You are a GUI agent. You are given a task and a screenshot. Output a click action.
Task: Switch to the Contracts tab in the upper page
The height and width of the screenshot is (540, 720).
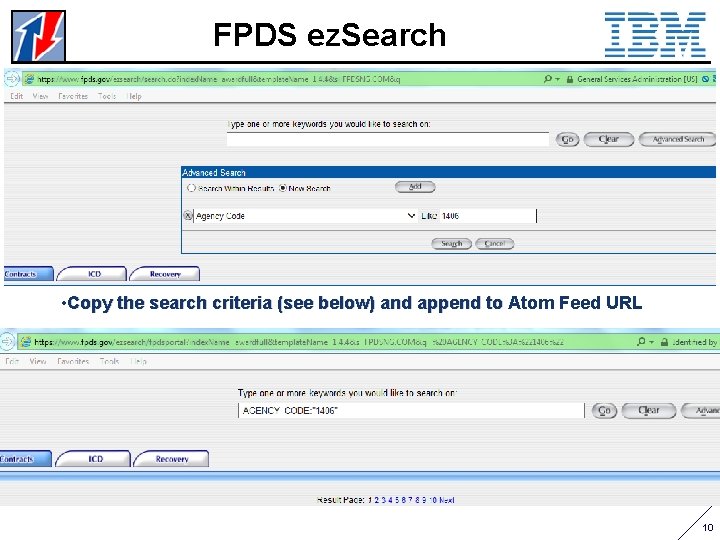(x=28, y=274)
